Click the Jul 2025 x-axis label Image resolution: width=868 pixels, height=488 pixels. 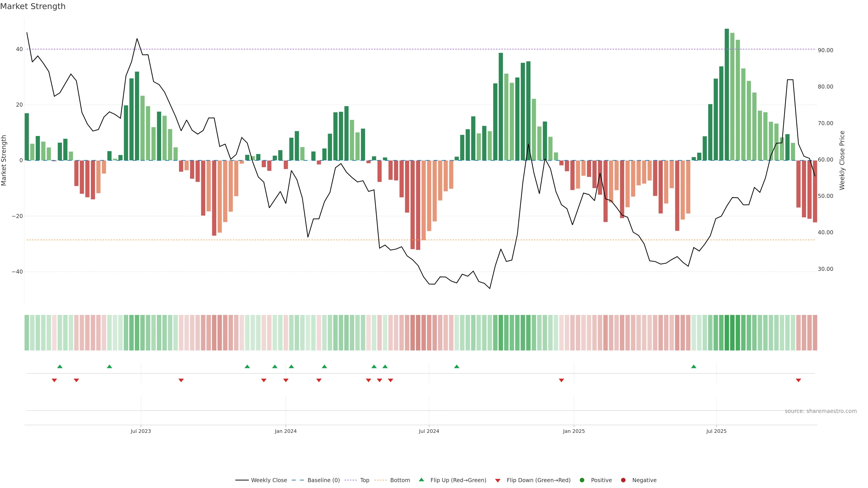(716, 431)
